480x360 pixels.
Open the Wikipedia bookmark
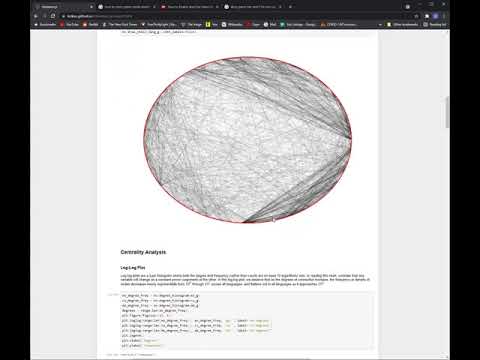tap(232, 24)
